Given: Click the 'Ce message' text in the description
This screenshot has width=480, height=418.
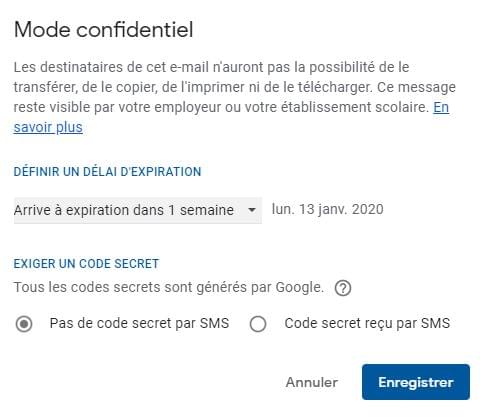Looking at the screenshot, I should coord(416,87).
